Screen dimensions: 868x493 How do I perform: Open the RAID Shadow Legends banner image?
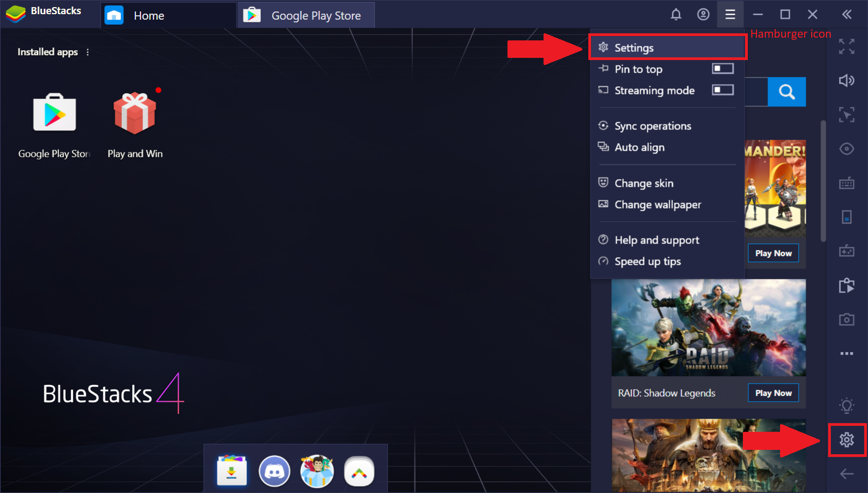(708, 328)
